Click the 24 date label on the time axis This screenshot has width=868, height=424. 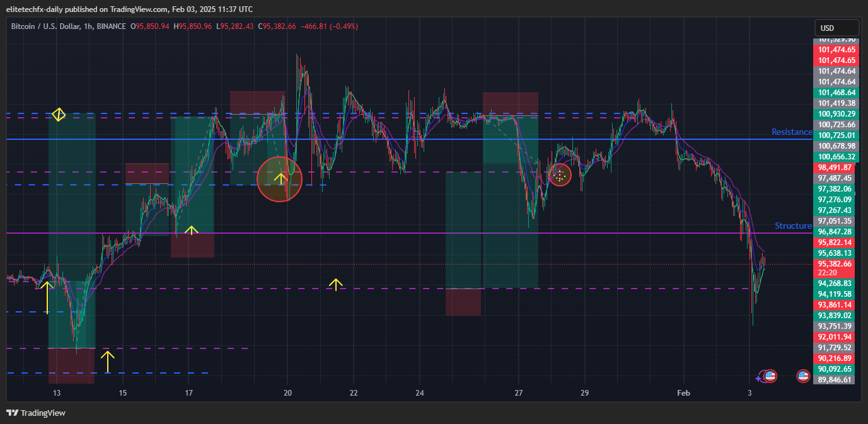(x=420, y=393)
